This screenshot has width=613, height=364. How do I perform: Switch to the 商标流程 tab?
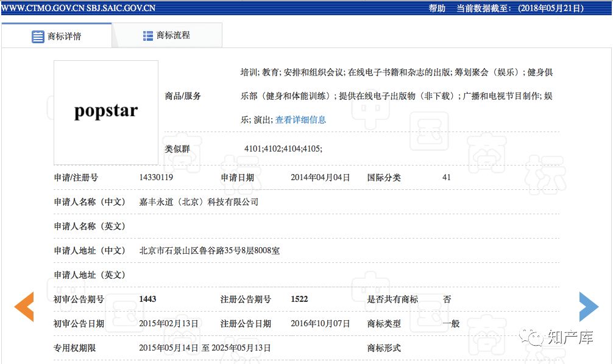[173, 36]
